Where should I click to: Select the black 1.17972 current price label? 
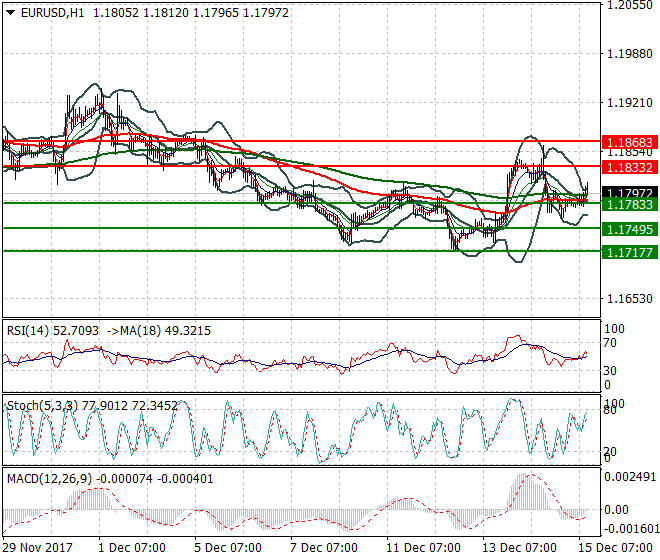click(x=630, y=192)
